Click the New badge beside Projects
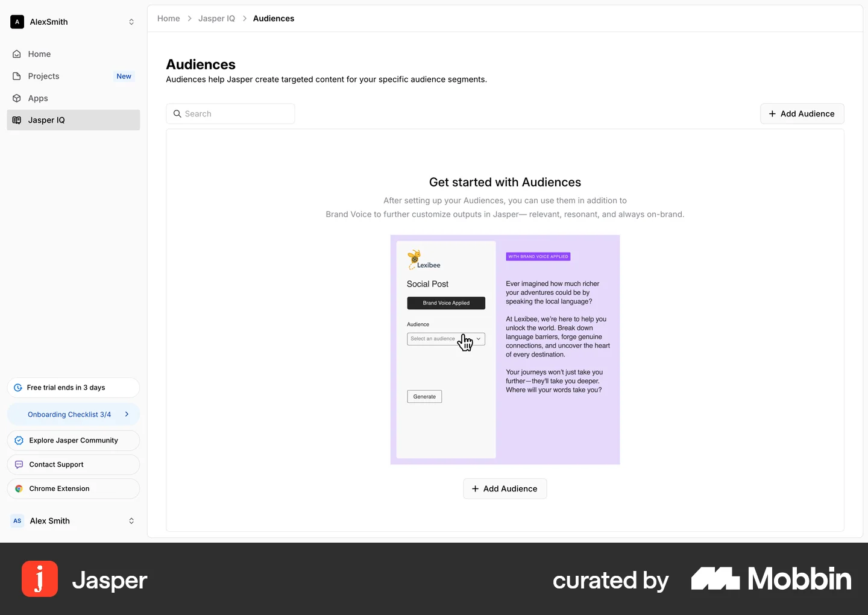This screenshot has width=868, height=615. (x=124, y=76)
